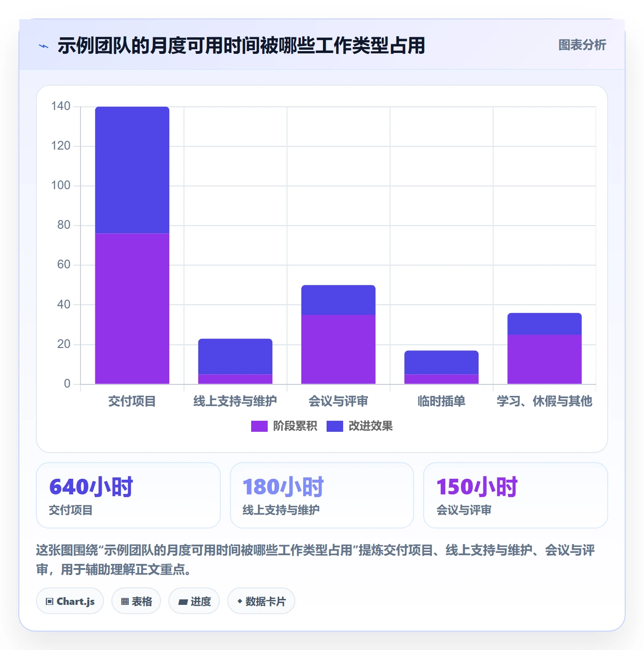Screen dimensions: 644x650
Task: Select the 数据卡片 tag chip
Action: click(x=261, y=601)
